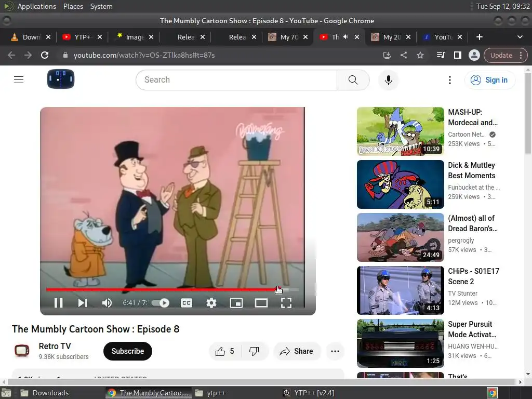Open Dick & Muttley Best Moments title
Image resolution: width=532 pixels, height=399 pixels.
(x=472, y=170)
